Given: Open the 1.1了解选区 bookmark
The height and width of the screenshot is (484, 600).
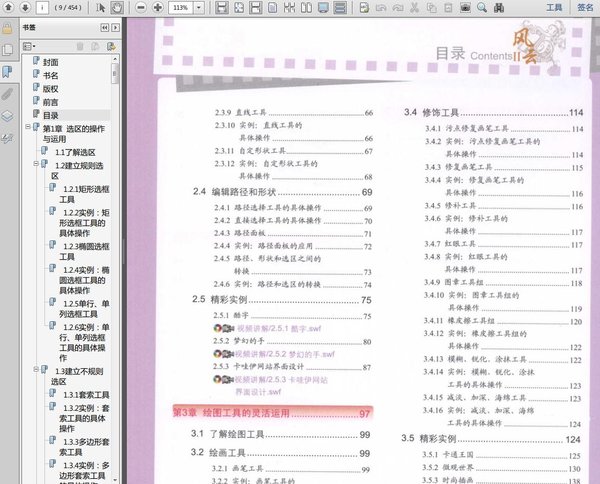Looking at the screenshot, I should point(75,152).
